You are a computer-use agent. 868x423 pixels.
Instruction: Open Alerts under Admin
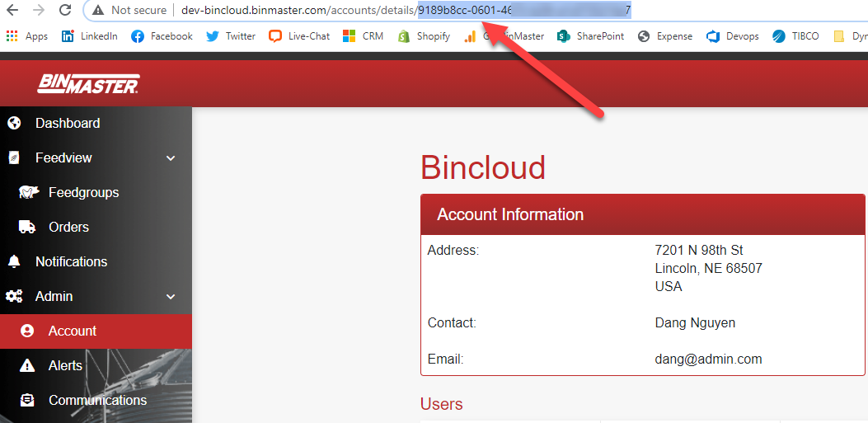pos(96,365)
